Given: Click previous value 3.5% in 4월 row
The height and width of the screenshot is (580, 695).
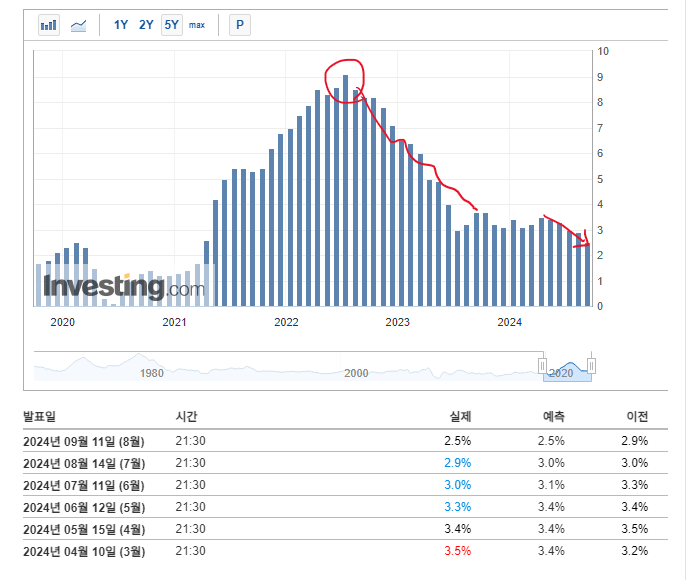Looking at the screenshot, I should 635,529.
